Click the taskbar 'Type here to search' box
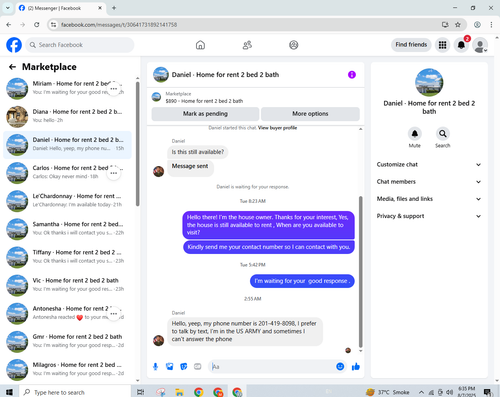Image resolution: width=500 pixels, height=397 pixels. pyautogui.click(x=75, y=392)
